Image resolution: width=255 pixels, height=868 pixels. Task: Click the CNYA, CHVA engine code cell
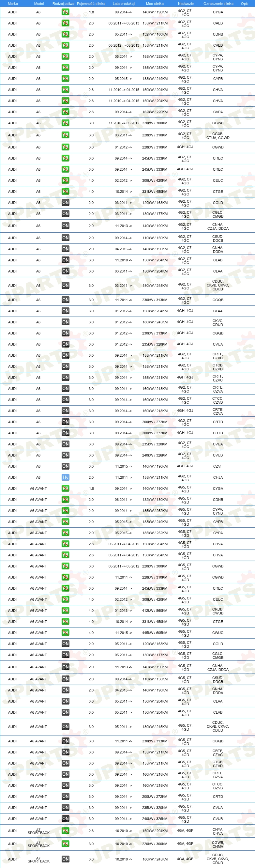[x=218, y=831]
